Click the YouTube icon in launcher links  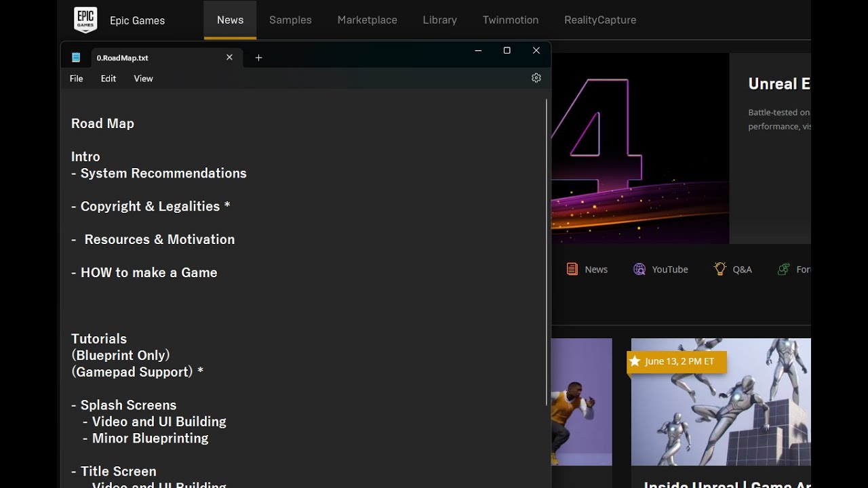point(639,269)
